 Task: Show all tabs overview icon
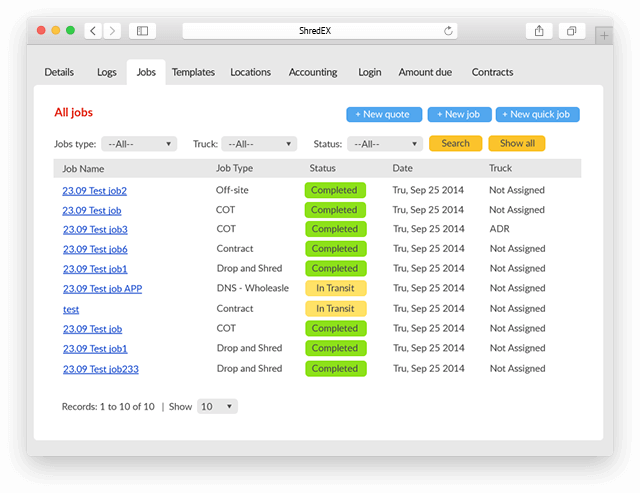tap(571, 31)
